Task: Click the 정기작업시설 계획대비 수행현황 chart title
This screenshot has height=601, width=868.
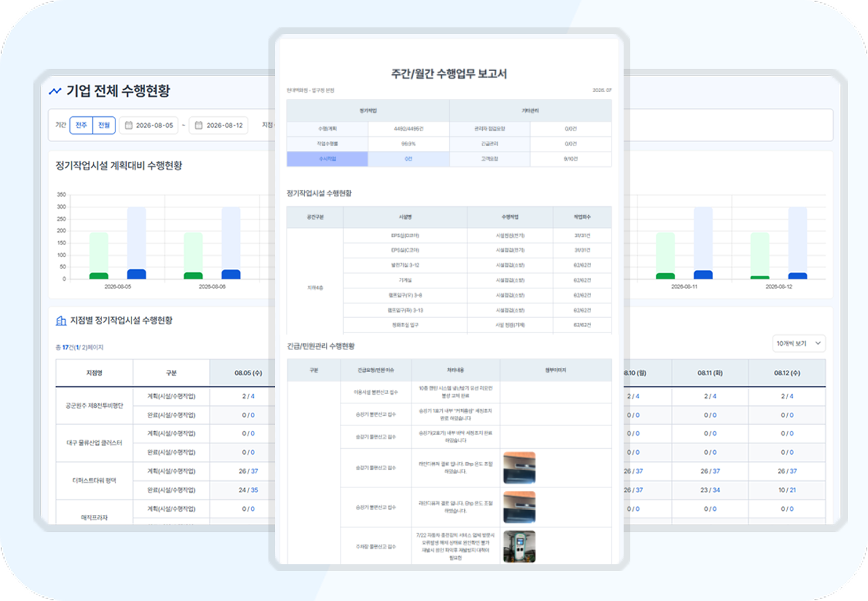Action: tap(119, 166)
